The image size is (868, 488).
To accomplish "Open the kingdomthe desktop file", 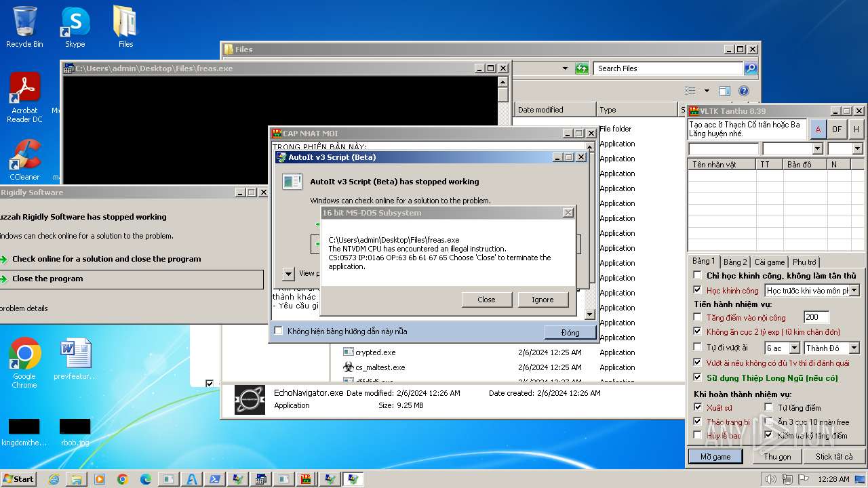I will (24, 432).
